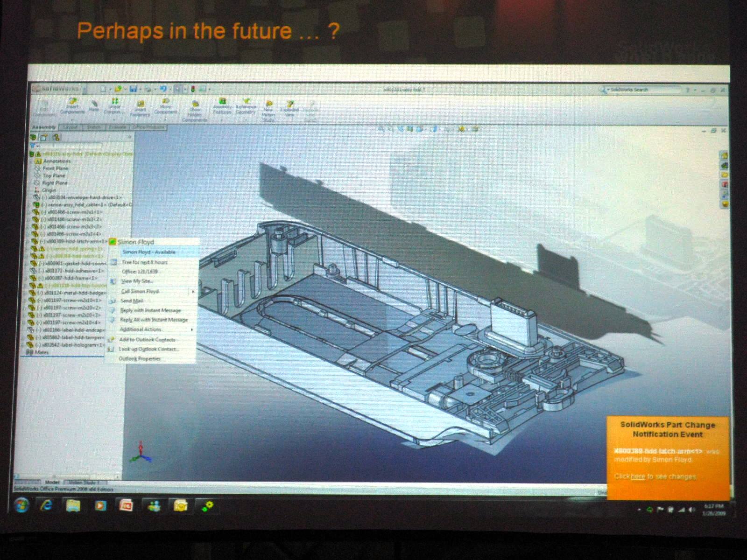The image size is (747, 560).
Task: Select the Annotations folder in tree
Action: 56,161
